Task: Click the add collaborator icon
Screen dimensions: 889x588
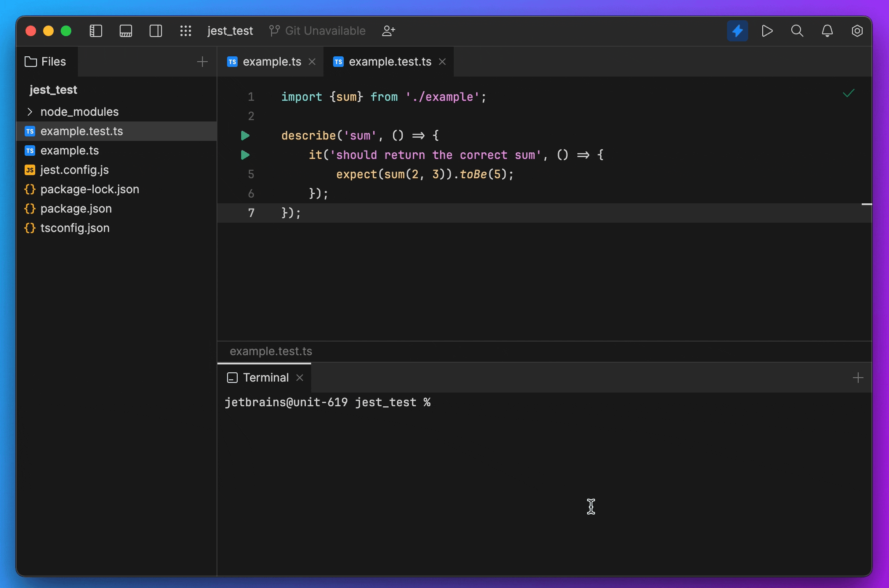Action: (x=389, y=31)
